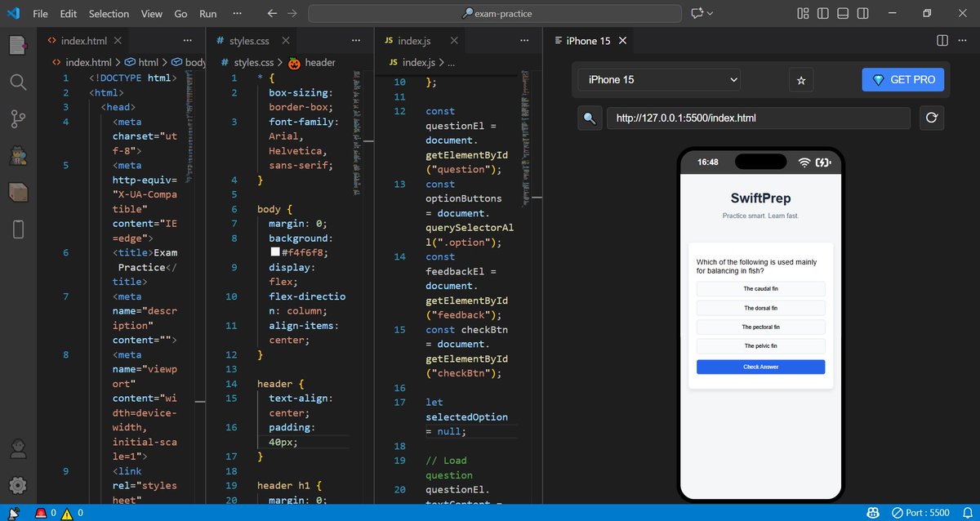Expand the hidden menu items ellipsis
The width and height of the screenshot is (980, 521).
(237, 14)
